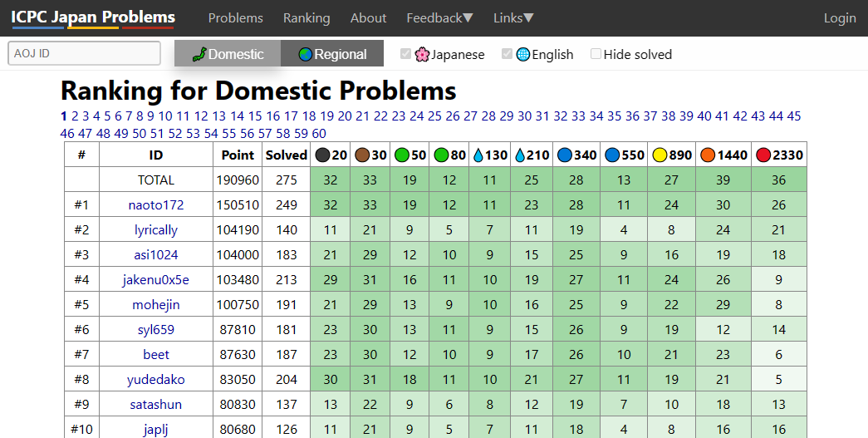Go to ranking page 2
Screen dimensions: 868x438
pyautogui.click(x=75, y=116)
